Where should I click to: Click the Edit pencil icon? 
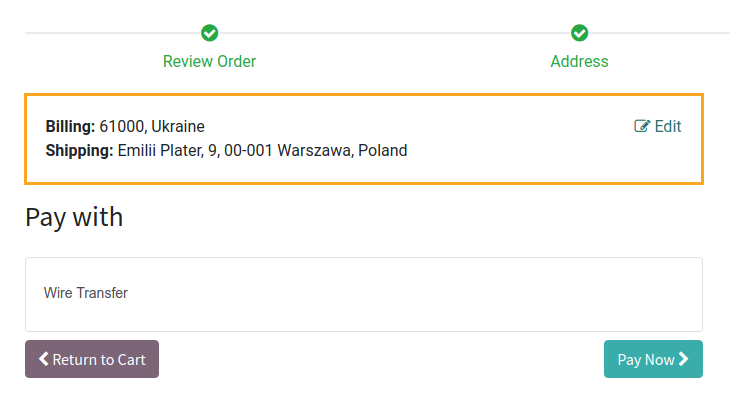click(x=642, y=126)
